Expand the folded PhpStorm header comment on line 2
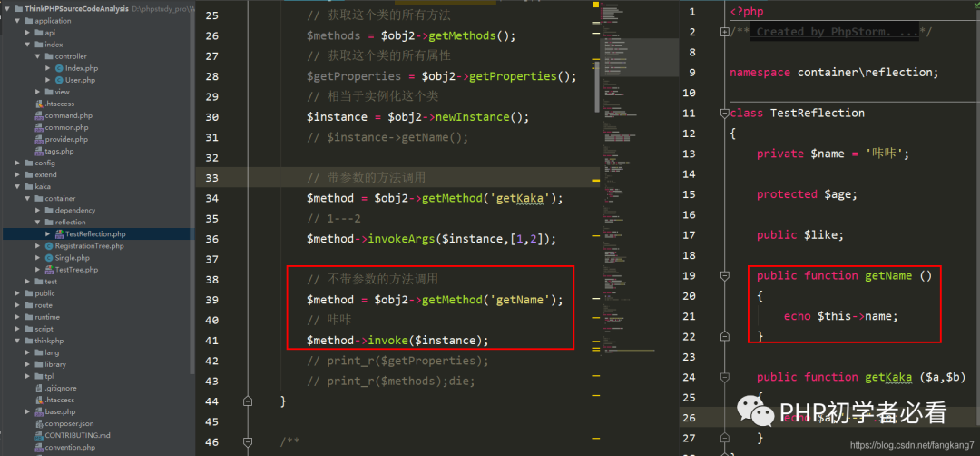The height and width of the screenshot is (456, 980). [724, 31]
